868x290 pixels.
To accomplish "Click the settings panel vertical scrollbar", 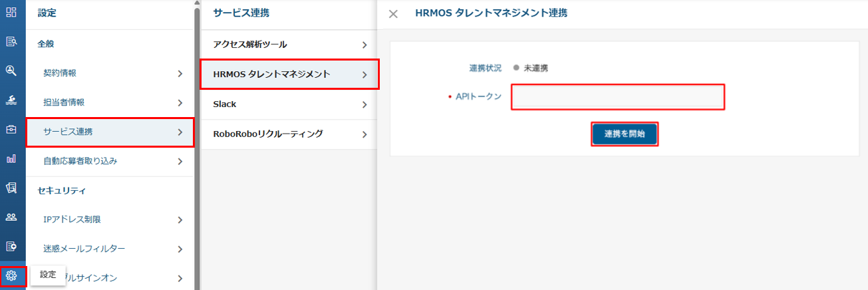I will pos(197,133).
